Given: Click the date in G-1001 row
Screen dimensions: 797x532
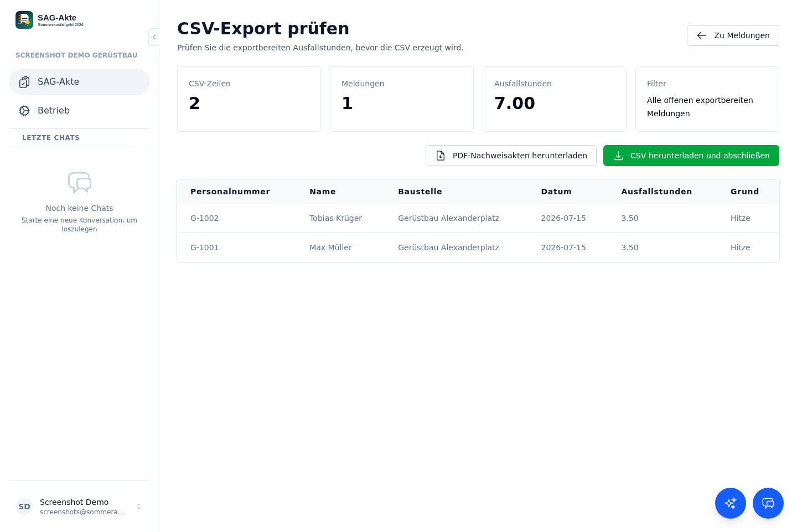Looking at the screenshot, I should 563,247.
